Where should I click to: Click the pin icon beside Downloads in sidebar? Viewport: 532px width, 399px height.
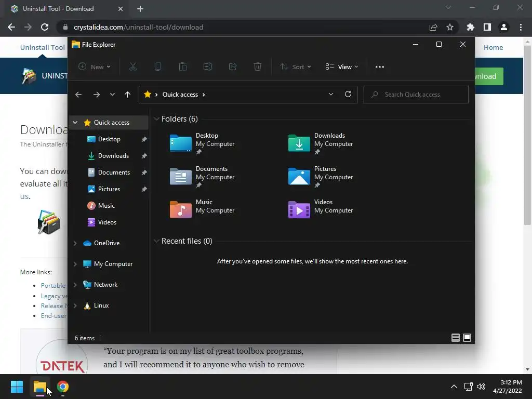point(144,156)
